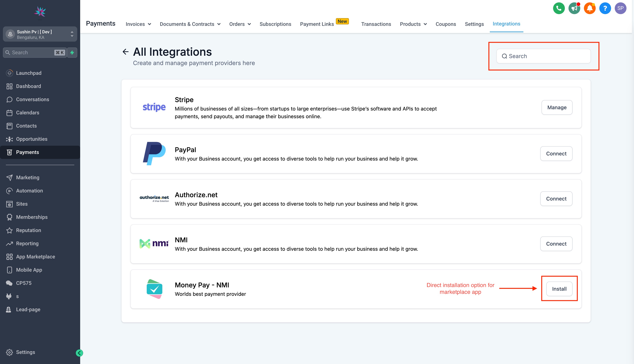Click the back arrow beside All Integrations
This screenshot has height=364, width=634.
pyautogui.click(x=126, y=52)
